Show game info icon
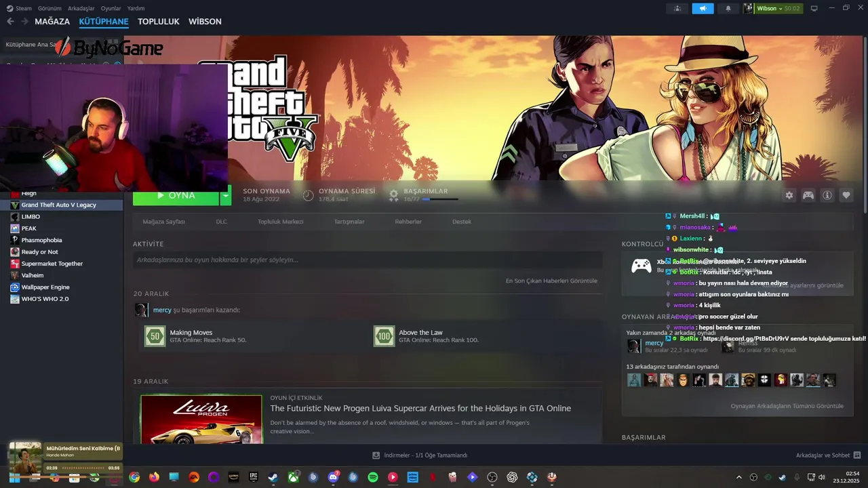Screen dimensions: 868x488 point(827,195)
